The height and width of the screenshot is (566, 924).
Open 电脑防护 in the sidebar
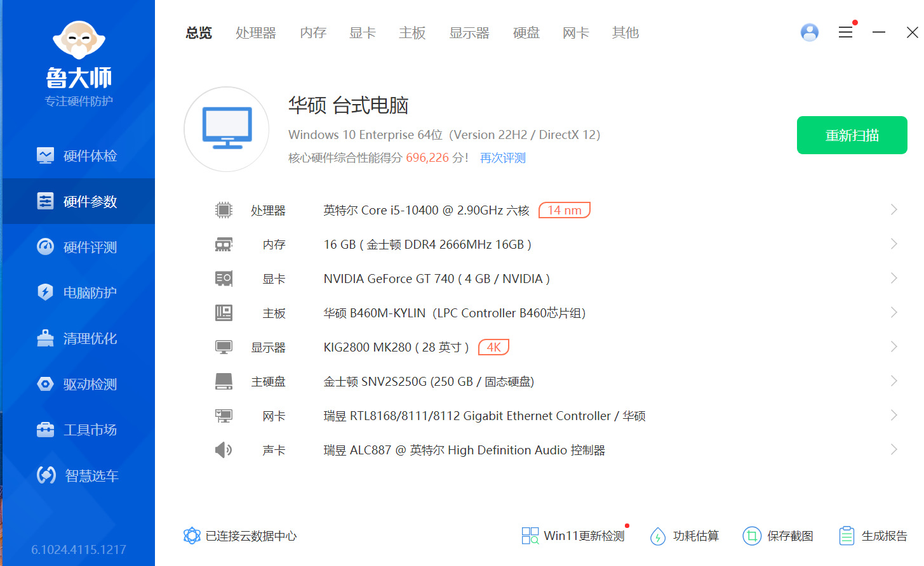[x=78, y=293]
